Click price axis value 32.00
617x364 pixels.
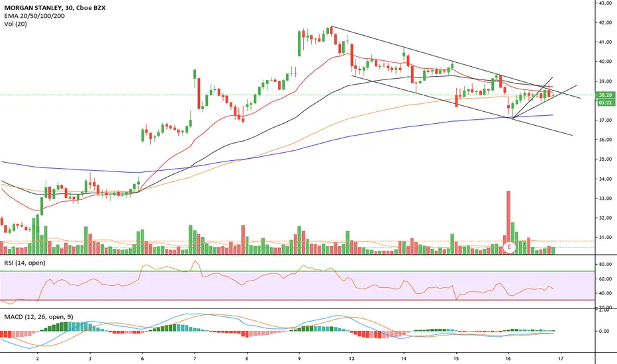(605, 218)
